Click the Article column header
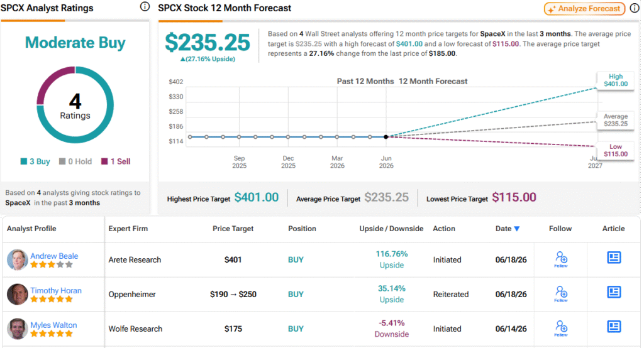The width and height of the screenshot is (644, 348). pyautogui.click(x=614, y=229)
